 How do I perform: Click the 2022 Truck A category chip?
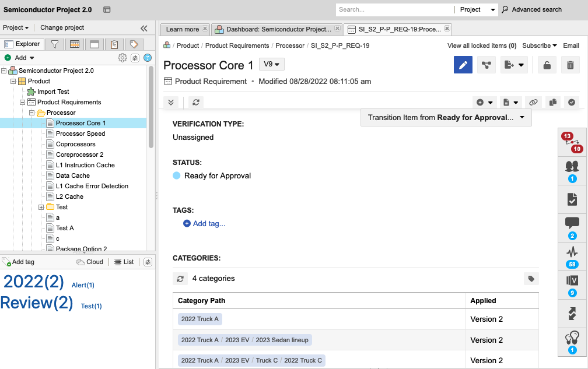pyautogui.click(x=200, y=319)
